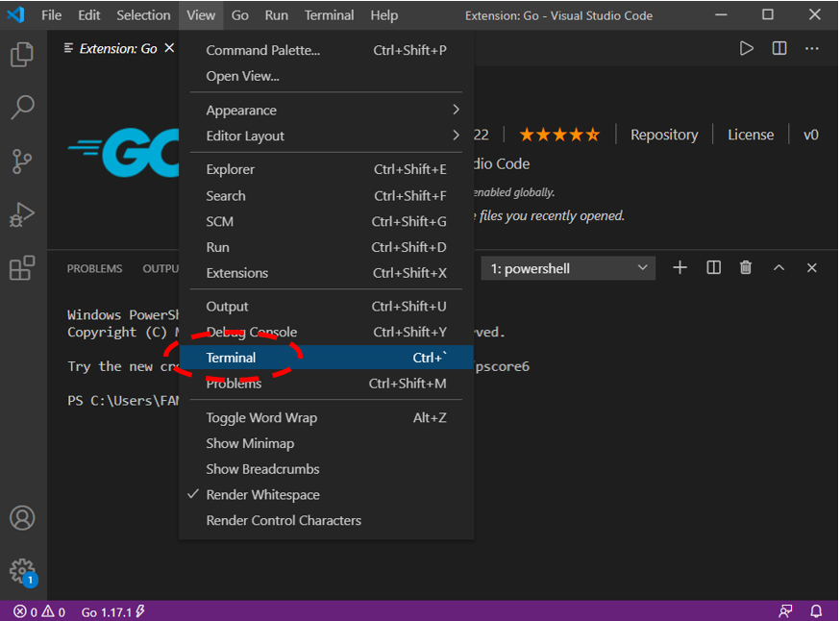
Task: Enable Show Minimap option
Action: pyautogui.click(x=250, y=443)
